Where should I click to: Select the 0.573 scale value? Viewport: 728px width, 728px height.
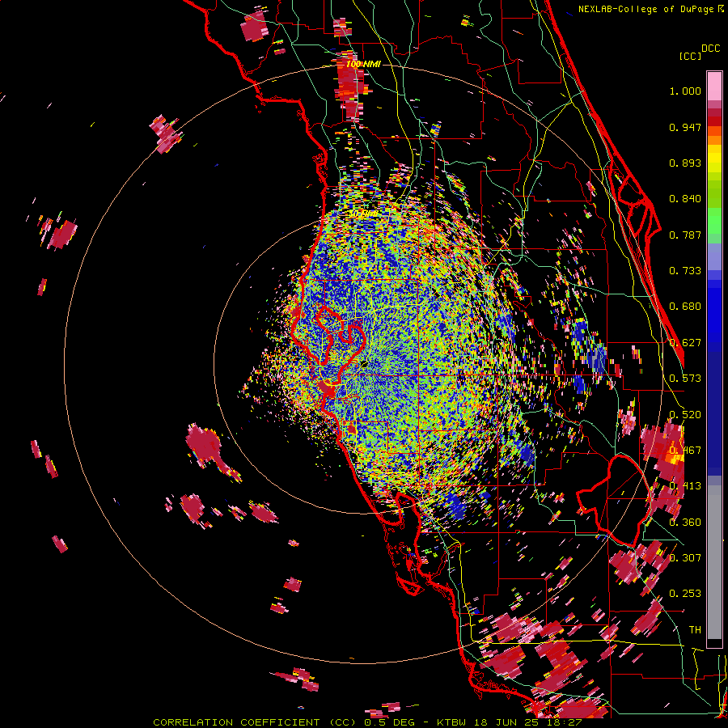(x=685, y=379)
